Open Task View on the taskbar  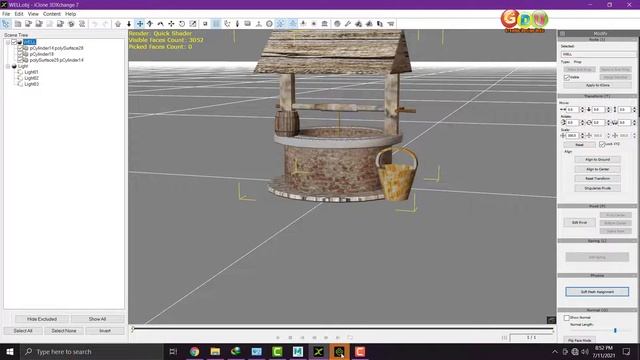point(173,351)
